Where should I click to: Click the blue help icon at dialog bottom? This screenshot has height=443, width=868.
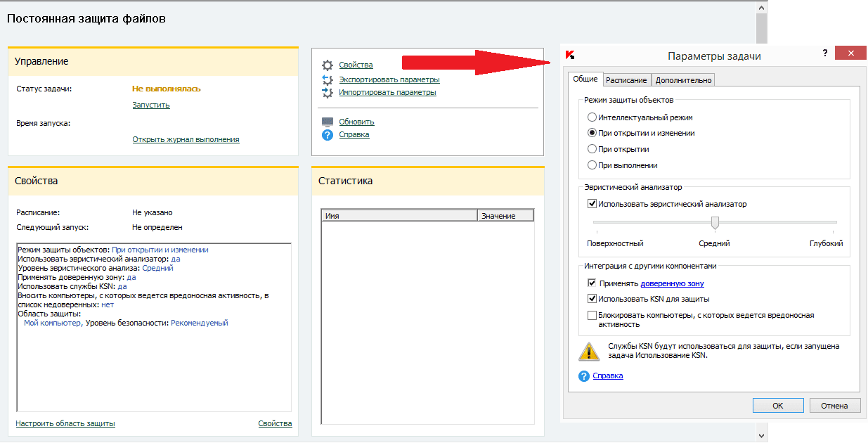click(583, 376)
